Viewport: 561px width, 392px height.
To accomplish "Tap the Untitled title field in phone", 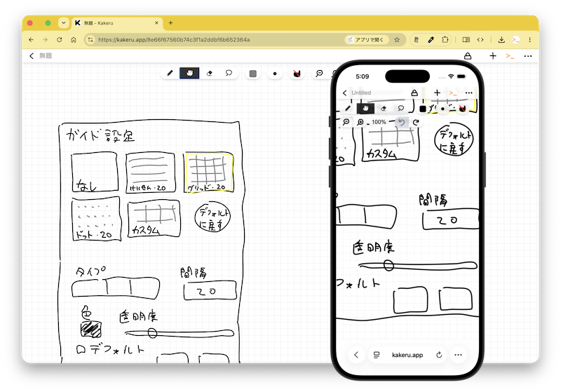I will [361, 93].
